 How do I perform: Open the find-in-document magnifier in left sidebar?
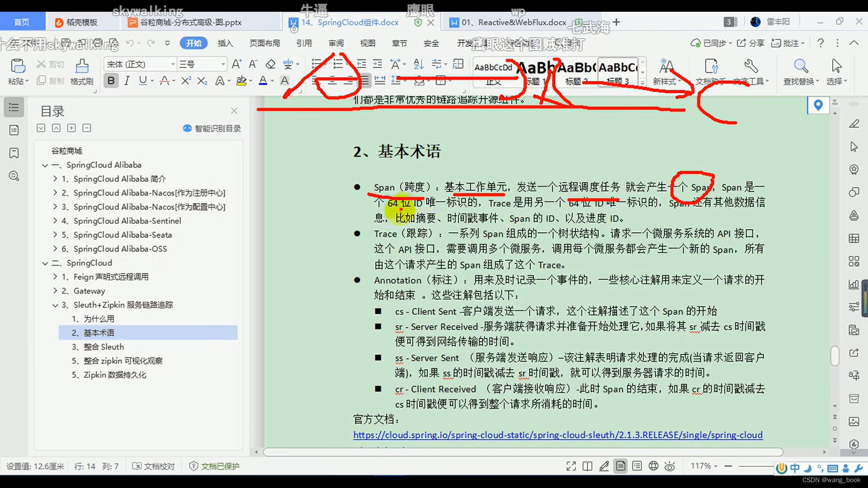14,176
